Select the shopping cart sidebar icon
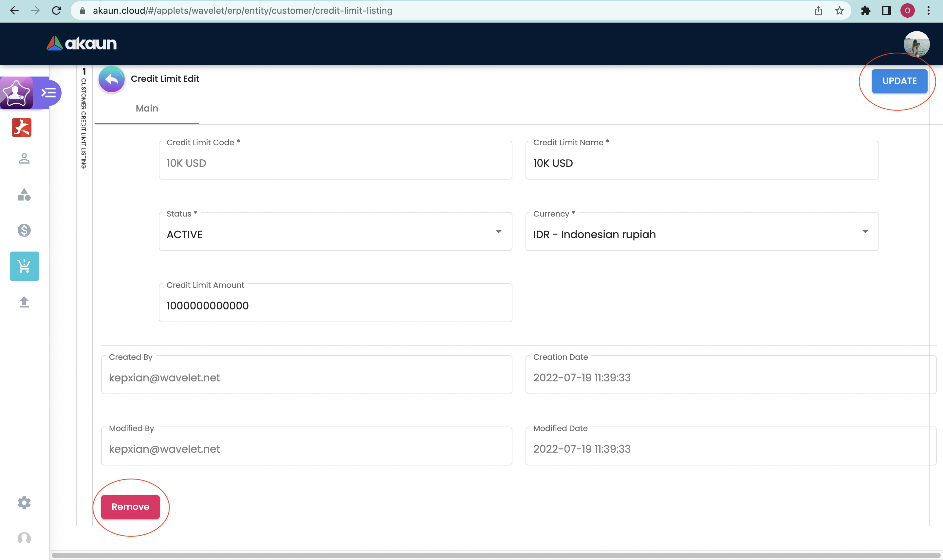The height and width of the screenshot is (560, 943). tap(24, 266)
